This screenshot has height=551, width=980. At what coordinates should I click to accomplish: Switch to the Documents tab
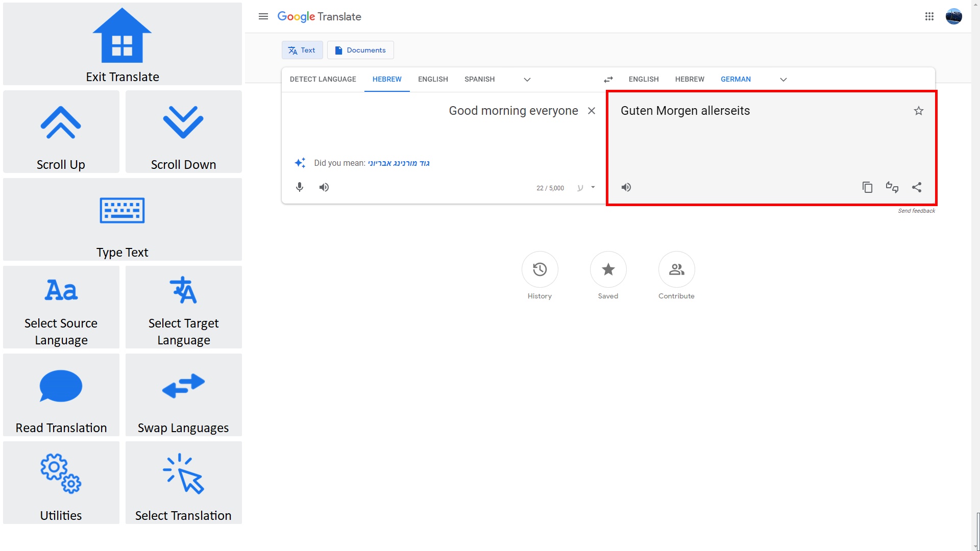click(x=360, y=50)
